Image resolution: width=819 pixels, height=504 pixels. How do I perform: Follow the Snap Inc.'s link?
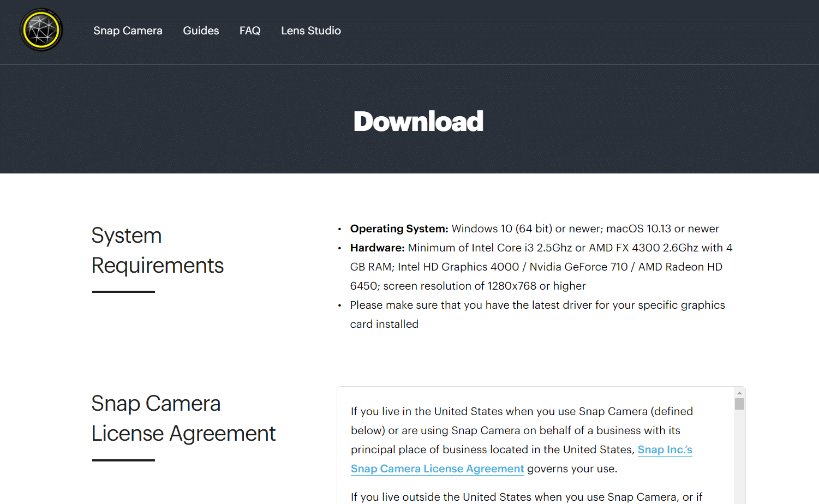click(665, 449)
